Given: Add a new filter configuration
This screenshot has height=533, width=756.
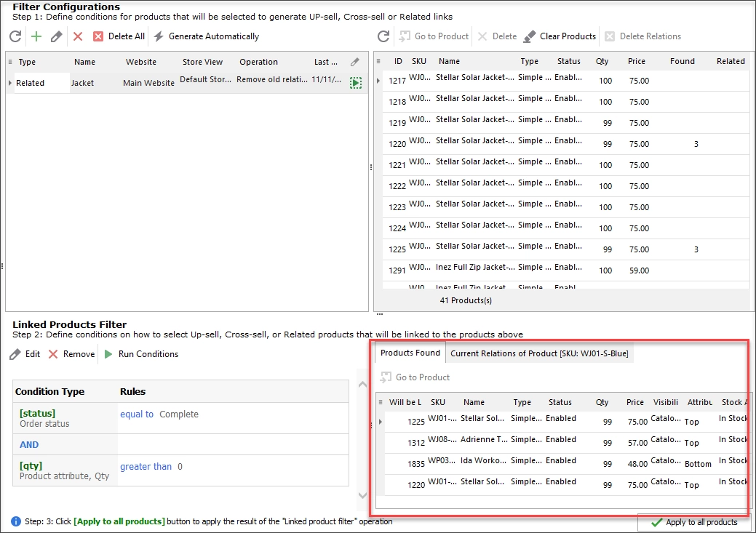Looking at the screenshot, I should 36,36.
